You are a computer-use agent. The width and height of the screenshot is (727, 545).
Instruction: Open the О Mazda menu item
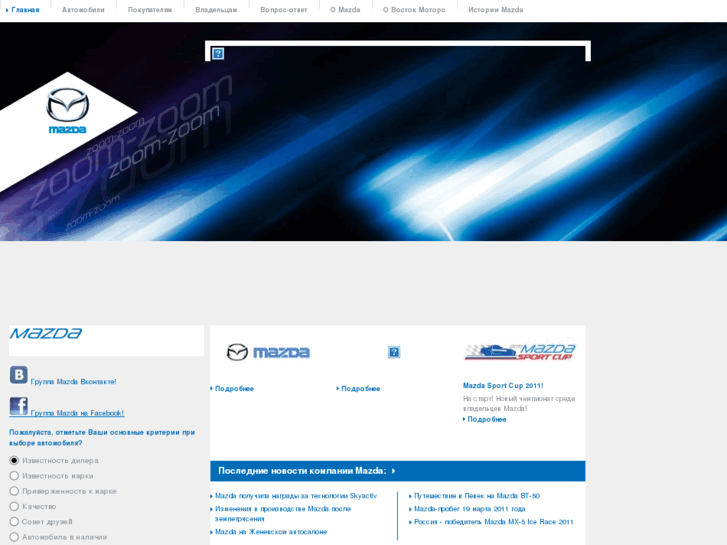point(345,10)
